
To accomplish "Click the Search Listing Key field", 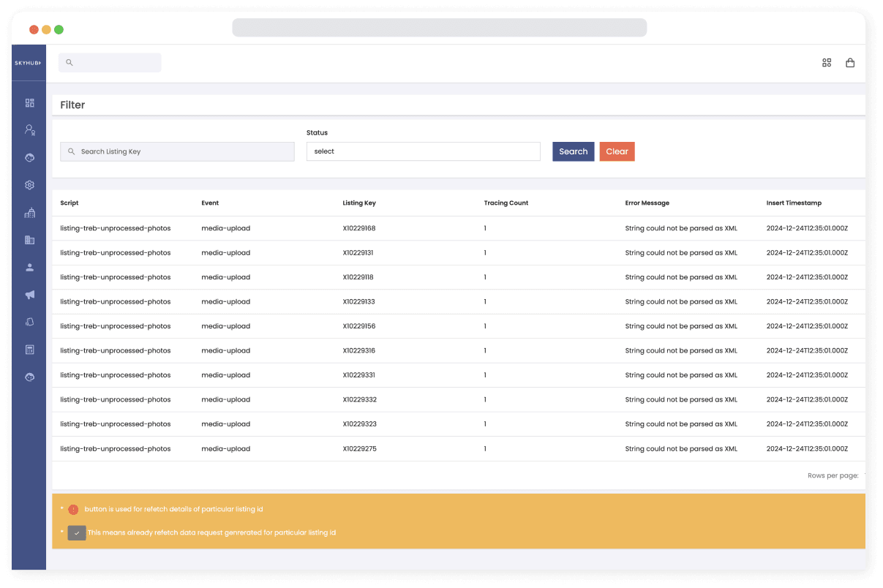I will (178, 151).
